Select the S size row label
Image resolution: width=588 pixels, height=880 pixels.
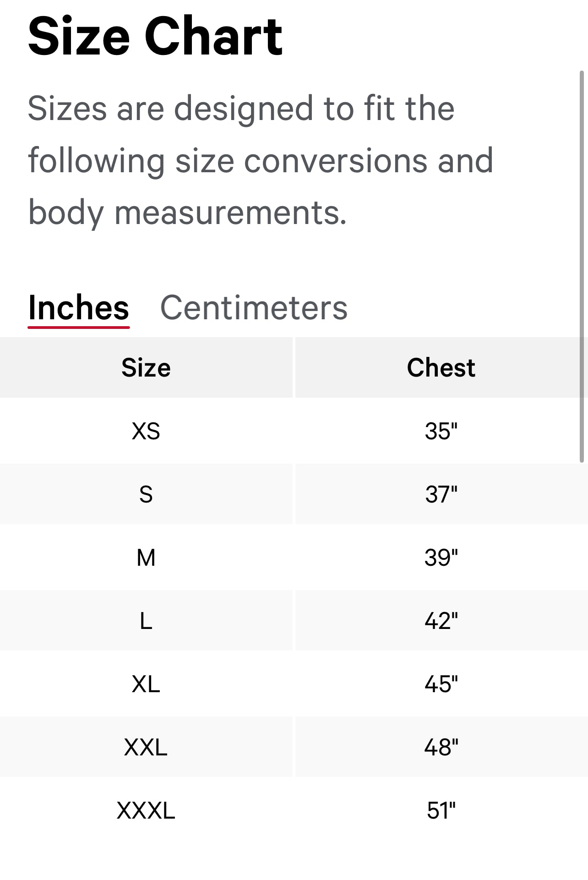[146, 494]
